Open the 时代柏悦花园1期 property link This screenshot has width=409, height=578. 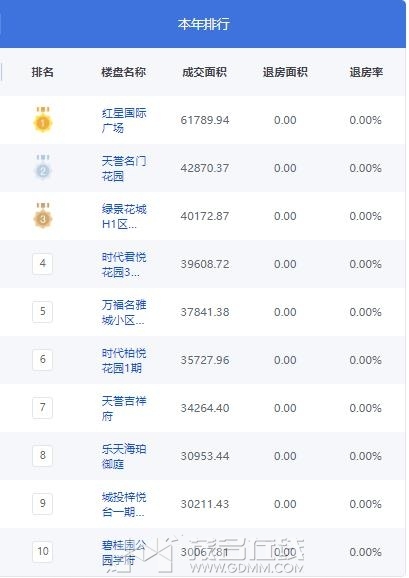click(124, 360)
